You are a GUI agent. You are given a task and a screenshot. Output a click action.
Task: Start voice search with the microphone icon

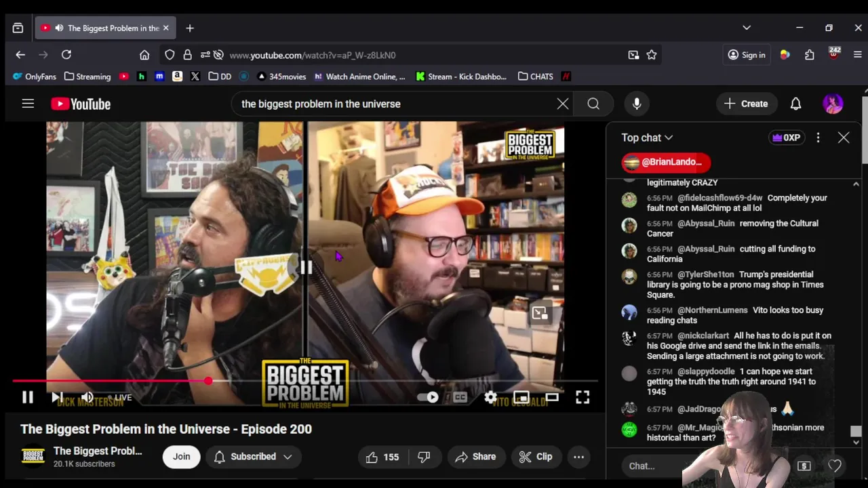(x=637, y=104)
